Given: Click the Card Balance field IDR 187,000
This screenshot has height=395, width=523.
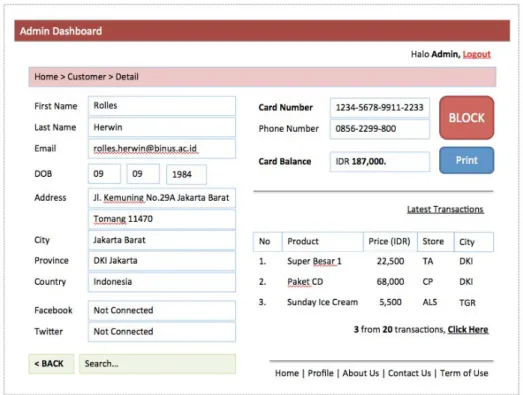Looking at the screenshot, I should click(380, 162).
